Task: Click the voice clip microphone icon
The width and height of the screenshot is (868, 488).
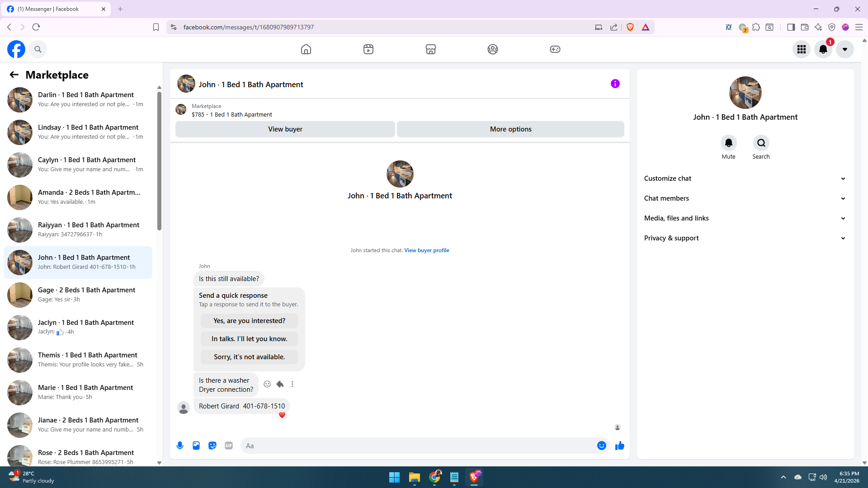Action: 180,446
